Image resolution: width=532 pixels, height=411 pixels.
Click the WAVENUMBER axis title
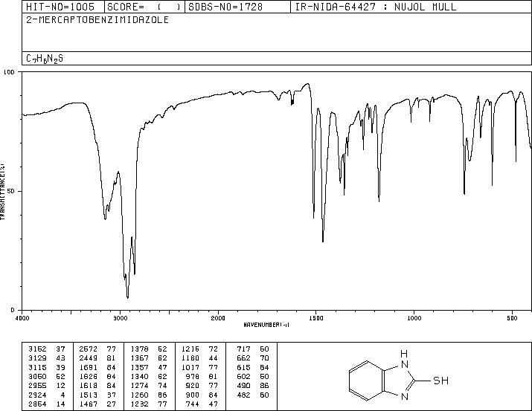click(x=266, y=325)
